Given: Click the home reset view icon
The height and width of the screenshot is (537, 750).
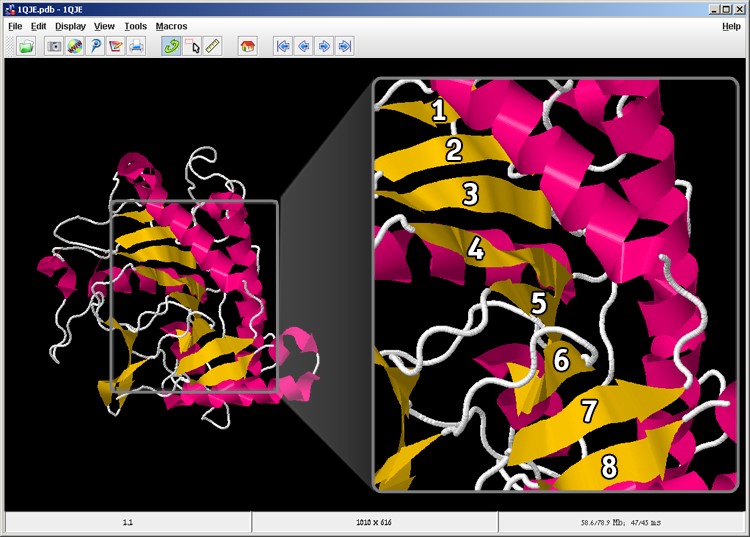Looking at the screenshot, I should click(x=247, y=46).
